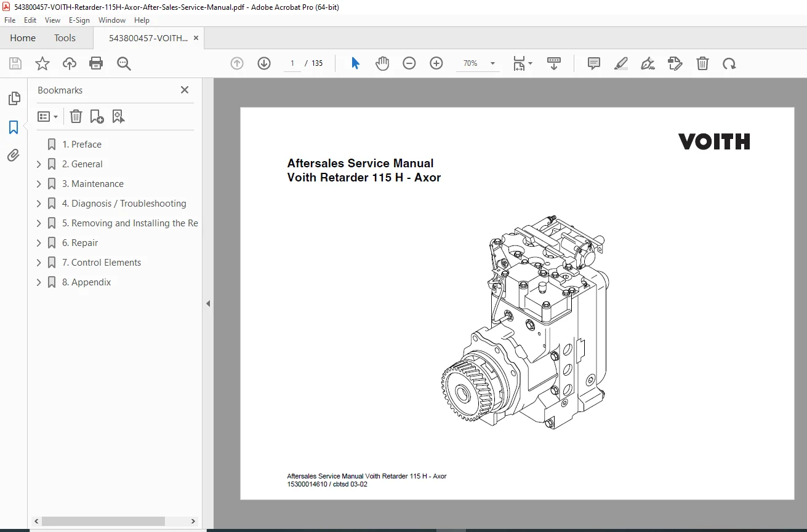The image size is (807, 532).
Task: Click the cloud upload icon
Action: (70, 63)
